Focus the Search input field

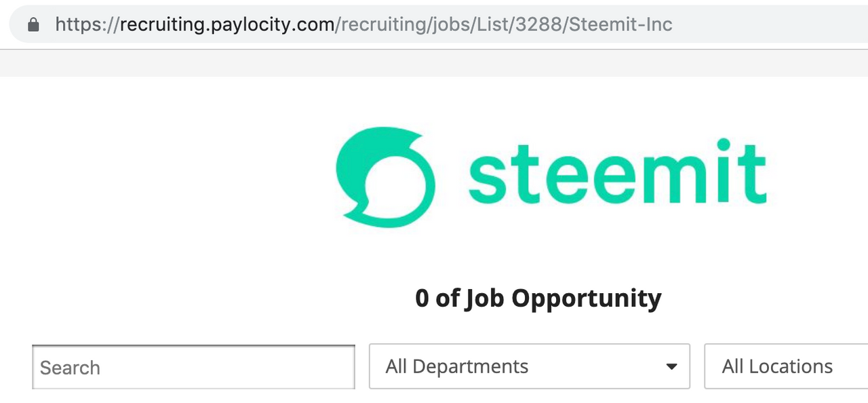[x=193, y=368]
